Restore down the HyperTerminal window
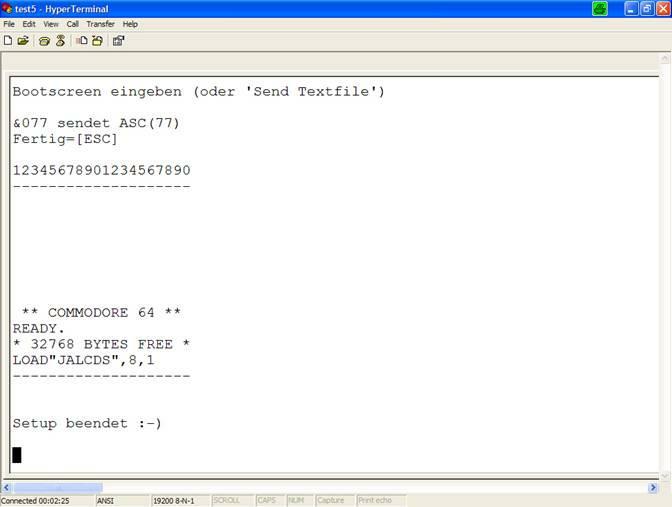Viewport: 672px width, 507px height. click(x=647, y=9)
